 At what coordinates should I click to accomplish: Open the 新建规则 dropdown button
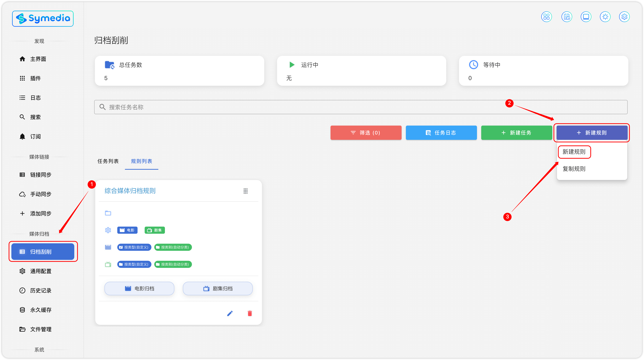[x=592, y=133]
